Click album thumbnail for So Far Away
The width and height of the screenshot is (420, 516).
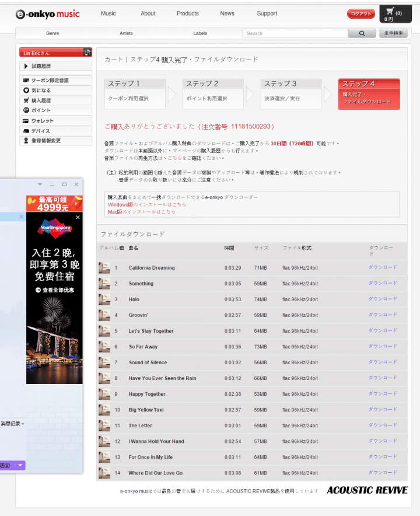pyautogui.click(x=104, y=347)
